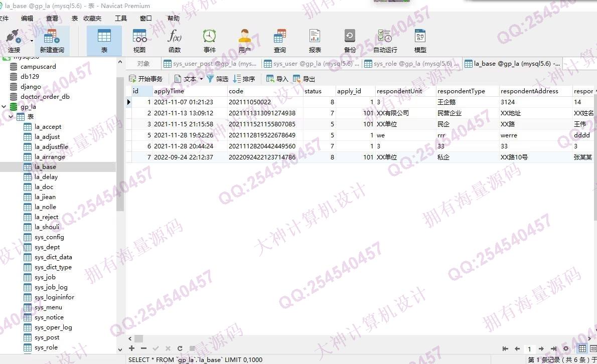The image size is (597, 364).
Task: Switch to grid view
Action: [x=582, y=348]
